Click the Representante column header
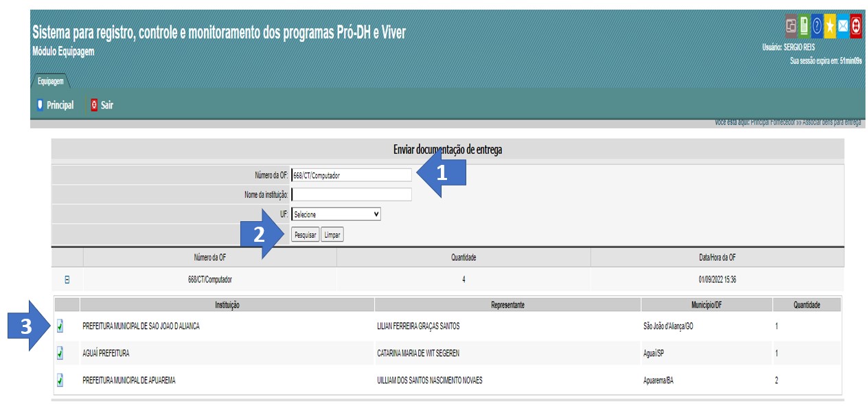The width and height of the screenshot is (868, 417). [508, 305]
